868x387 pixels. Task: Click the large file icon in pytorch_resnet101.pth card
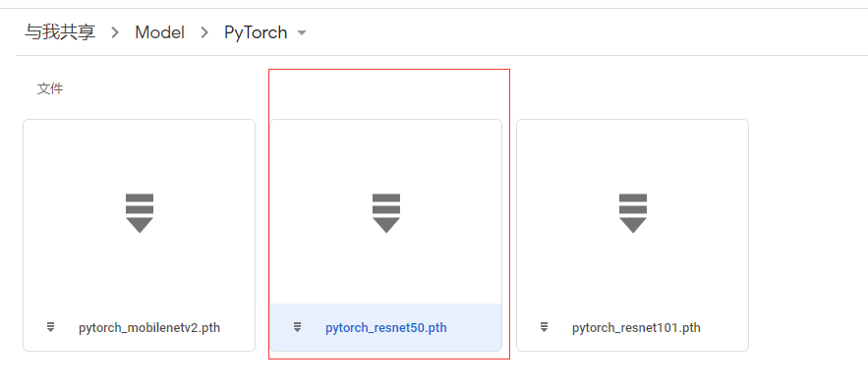coord(633,213)
